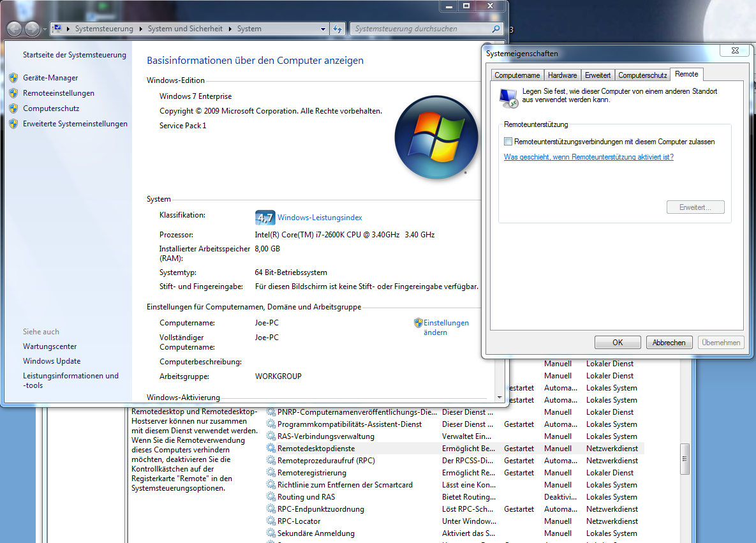The width and height of the screenshot is (756, 543).
Task: Expand the arrow after System und Sicherheit breadcrumb
Action: pyautogui.click(x=230, y=29)
